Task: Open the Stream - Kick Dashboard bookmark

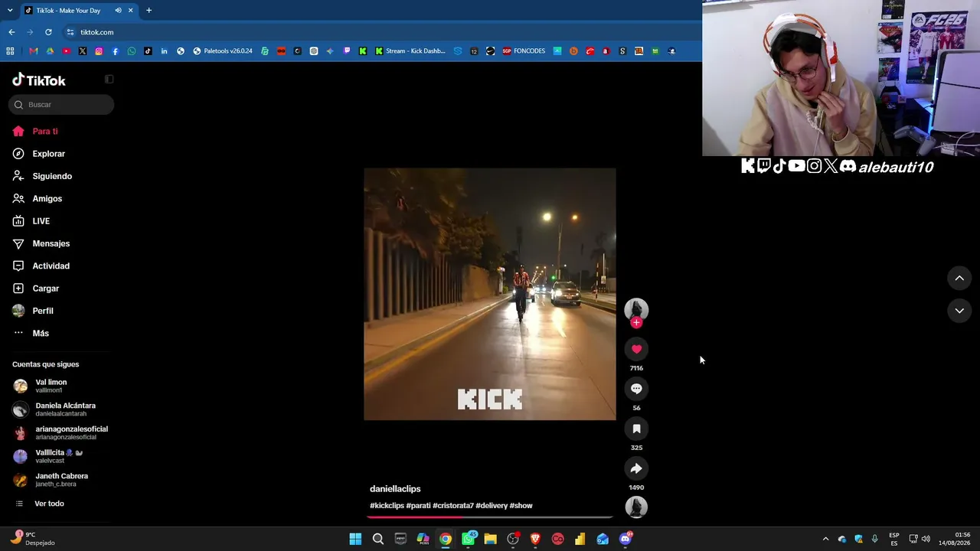Action: [x=410, y=51]
